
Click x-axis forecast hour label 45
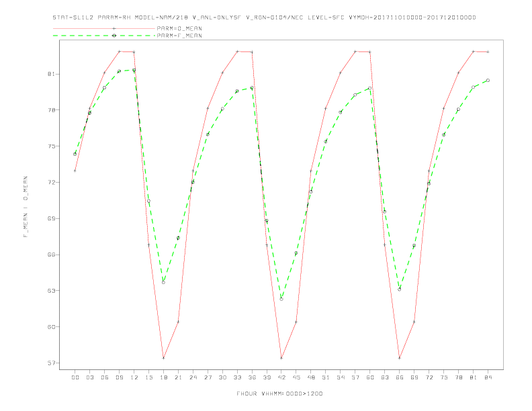(x=296, y=377)
